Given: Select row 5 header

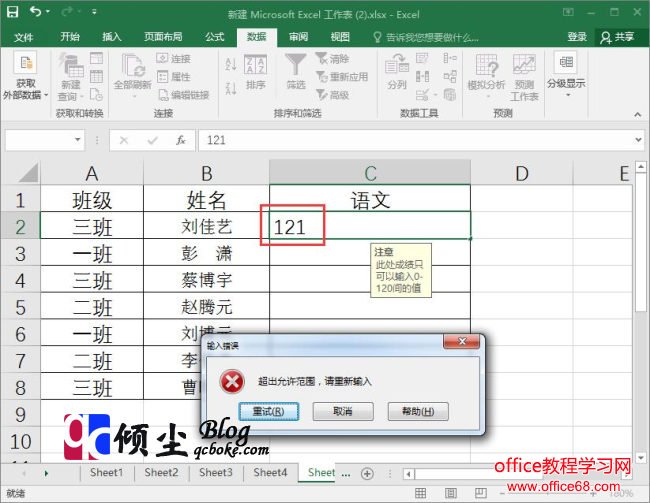Looking at the screenshot, I should [20, 307].
